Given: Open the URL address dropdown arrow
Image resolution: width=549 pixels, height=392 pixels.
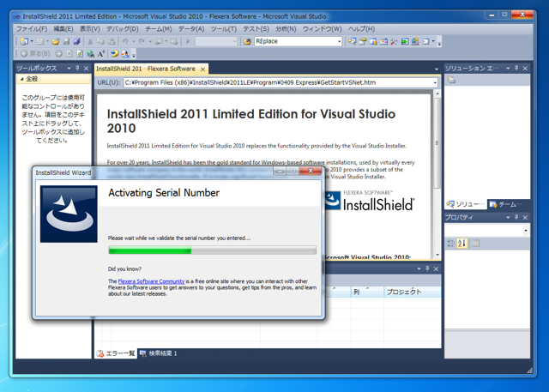Looking at the screenshot, I should tap(435, 83).
